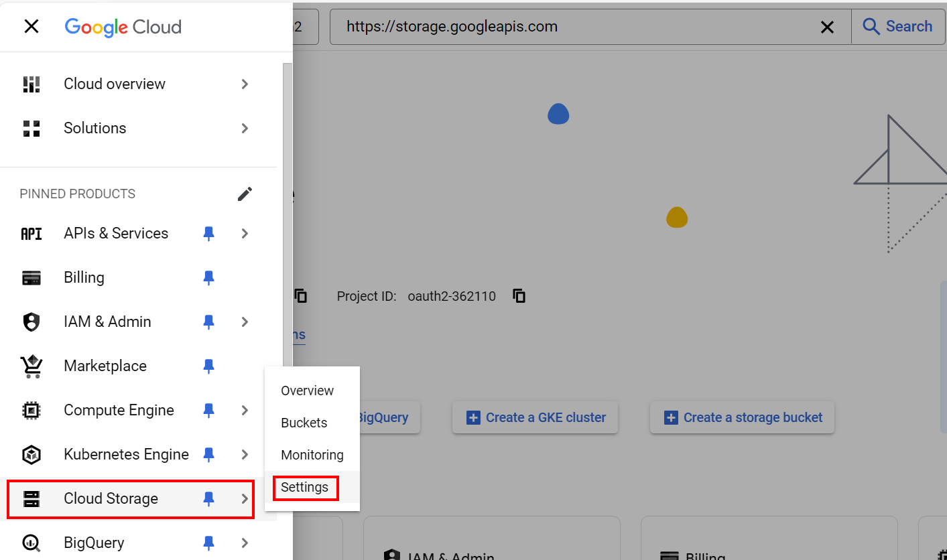
Task: Click the Create a storage bucket button
Action: tap(742, 417)
